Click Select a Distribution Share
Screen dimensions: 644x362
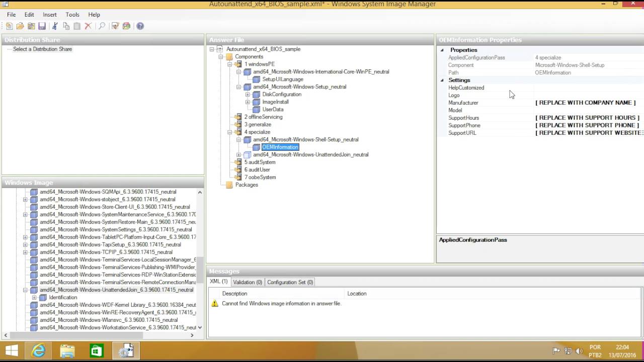42,49
